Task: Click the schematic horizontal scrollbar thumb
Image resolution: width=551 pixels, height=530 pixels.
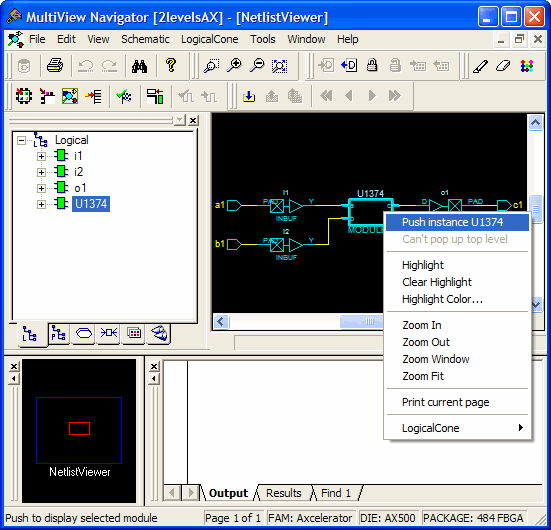Action: click(362, 321)
